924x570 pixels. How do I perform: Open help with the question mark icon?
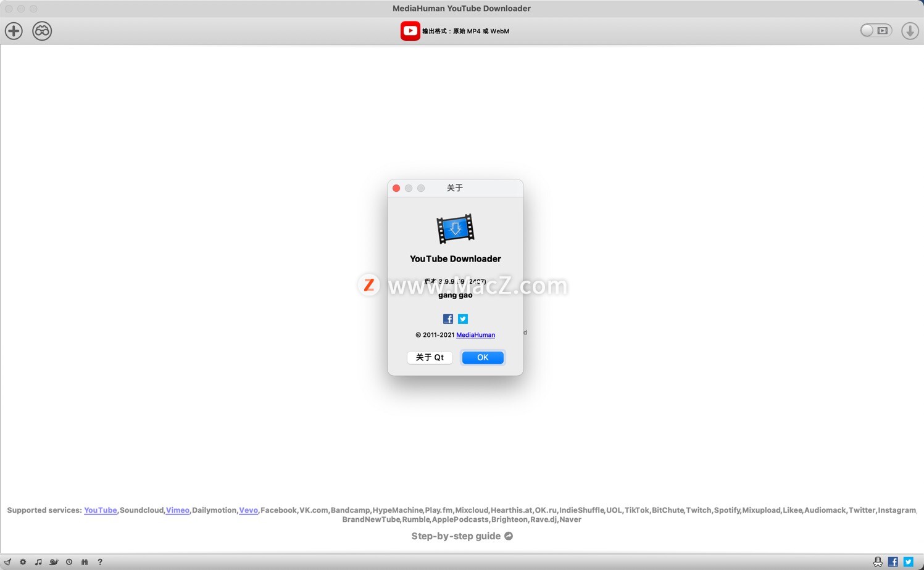coord(100,562)
